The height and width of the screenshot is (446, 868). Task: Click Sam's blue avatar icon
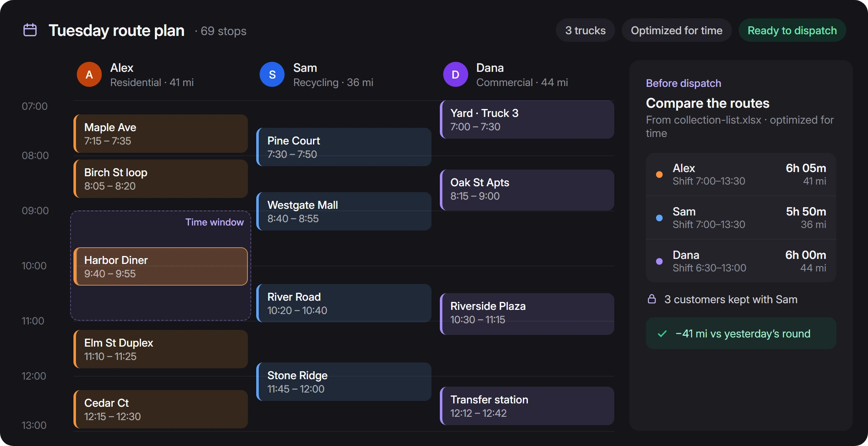point(272,75)
